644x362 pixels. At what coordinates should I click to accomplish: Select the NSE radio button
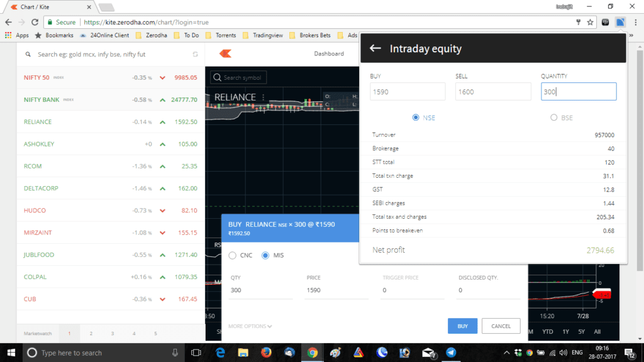[x=414, y=117]
